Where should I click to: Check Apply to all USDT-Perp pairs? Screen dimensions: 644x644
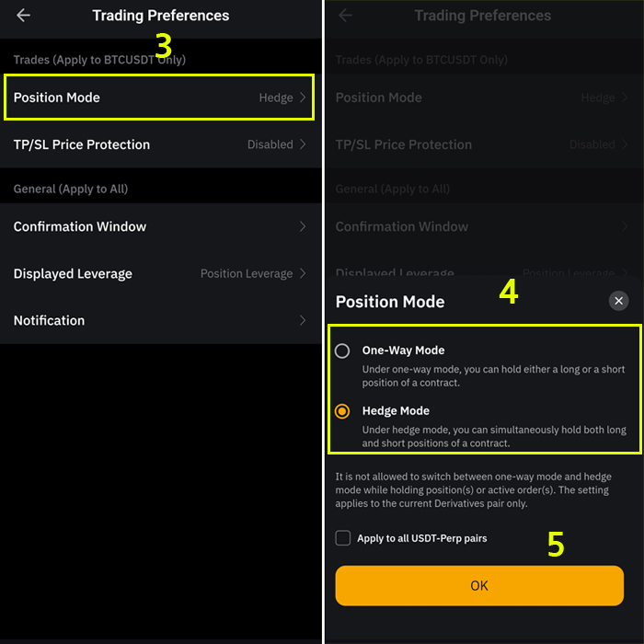(x=343, y=538)
